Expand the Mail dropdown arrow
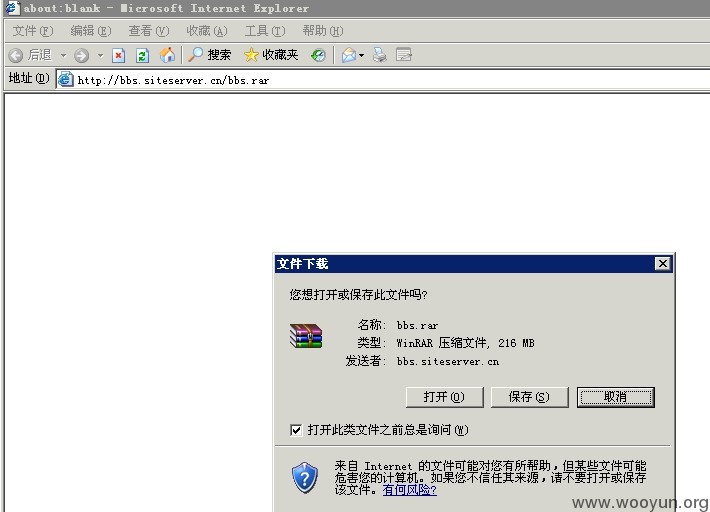The height and width of the screenshot is (512, 710). pyautogui.click(x=361, y=56)
